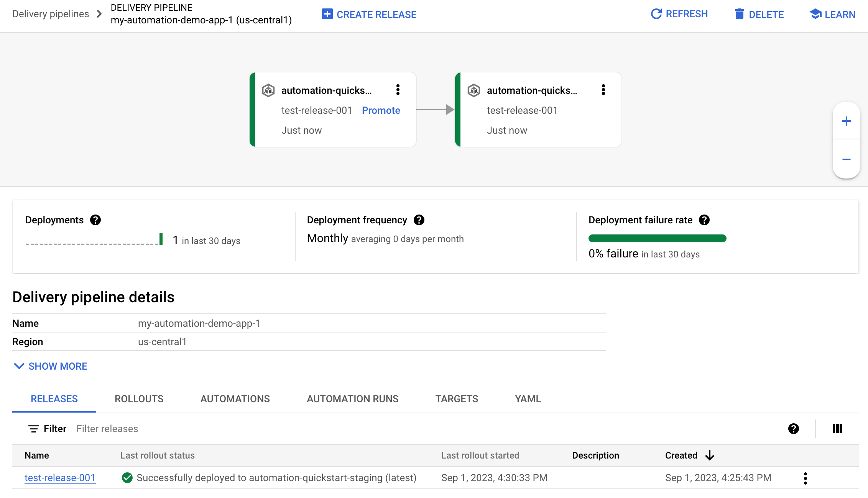868x498 pixels.
Task: Click three-dot menu on right automation-quicks stage
Action: click(603, 90)
